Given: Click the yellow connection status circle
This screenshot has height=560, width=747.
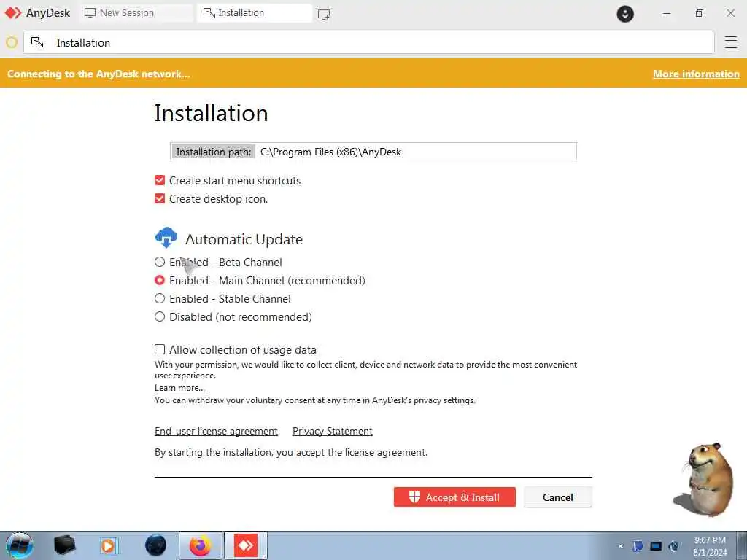Looking at the screenshot, I should (12, 42).
